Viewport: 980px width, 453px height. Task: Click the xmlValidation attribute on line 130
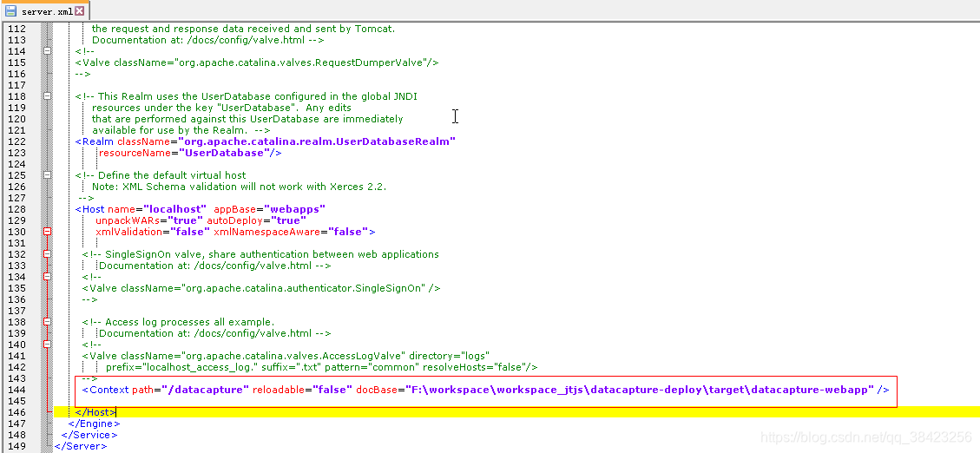coord(130,231)
